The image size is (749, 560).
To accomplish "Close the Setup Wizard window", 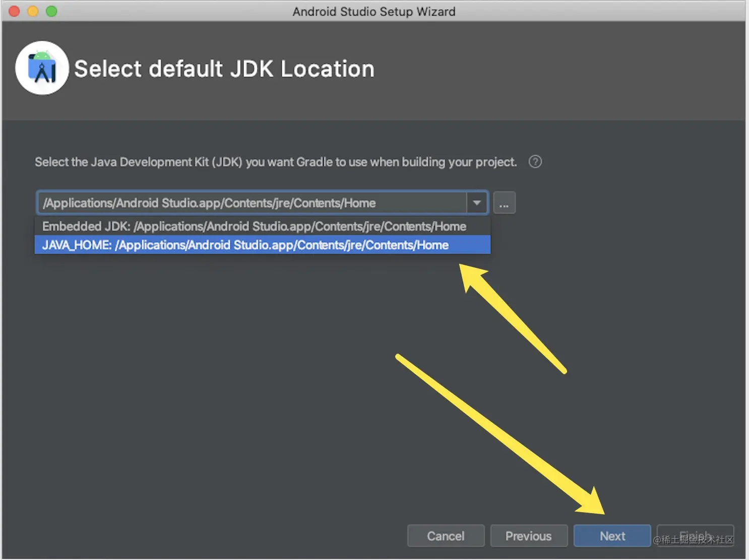I will coord(14,11).
